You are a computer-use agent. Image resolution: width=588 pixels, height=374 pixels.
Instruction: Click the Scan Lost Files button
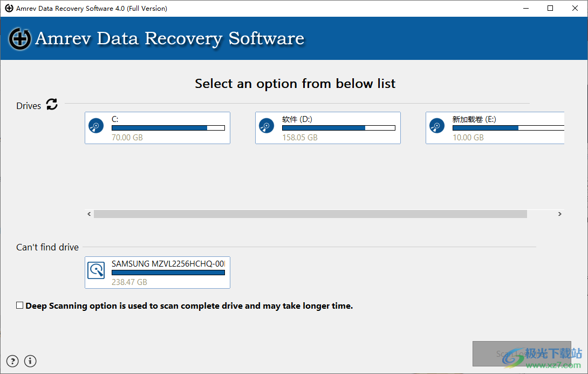tap(521, 353)
